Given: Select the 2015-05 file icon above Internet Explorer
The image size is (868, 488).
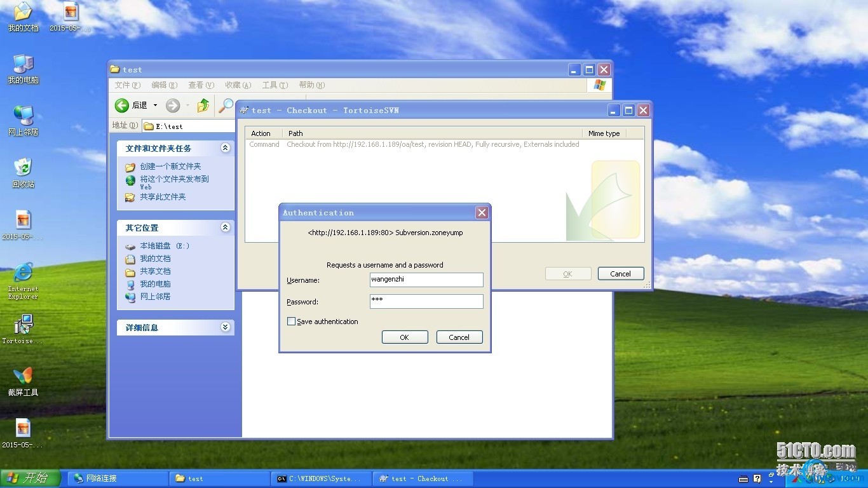Looking at the screenshot, I should [x=23, y=226].
